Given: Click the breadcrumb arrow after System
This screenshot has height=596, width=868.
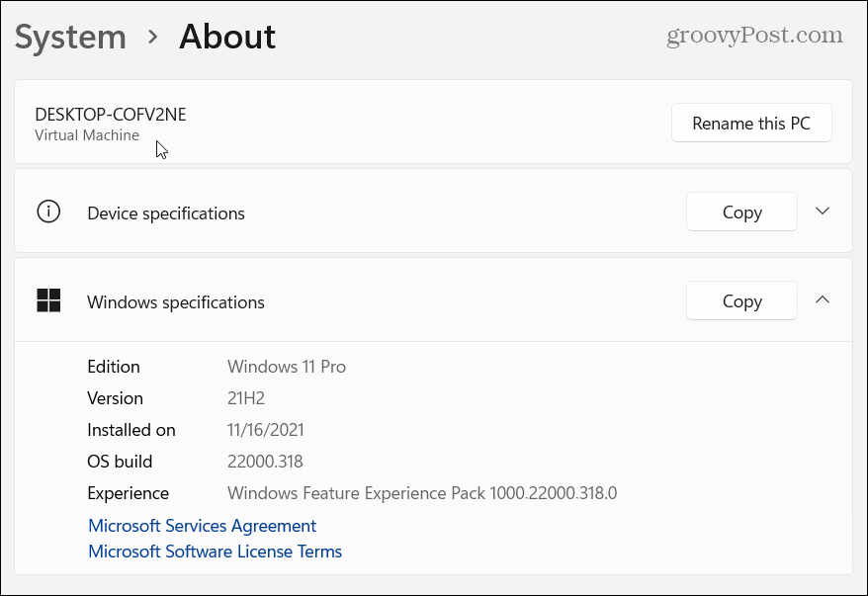Looking at the screenshot, I should click(x=153, y=38).
